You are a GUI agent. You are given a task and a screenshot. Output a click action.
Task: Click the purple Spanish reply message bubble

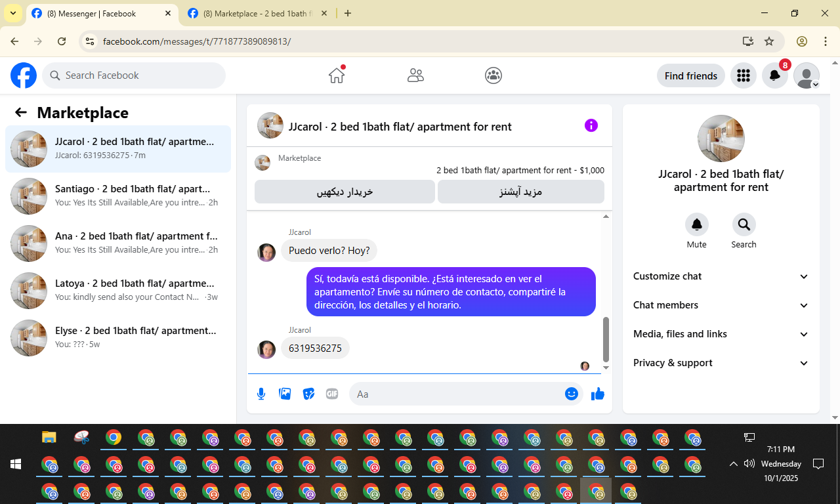coord(451,292)
